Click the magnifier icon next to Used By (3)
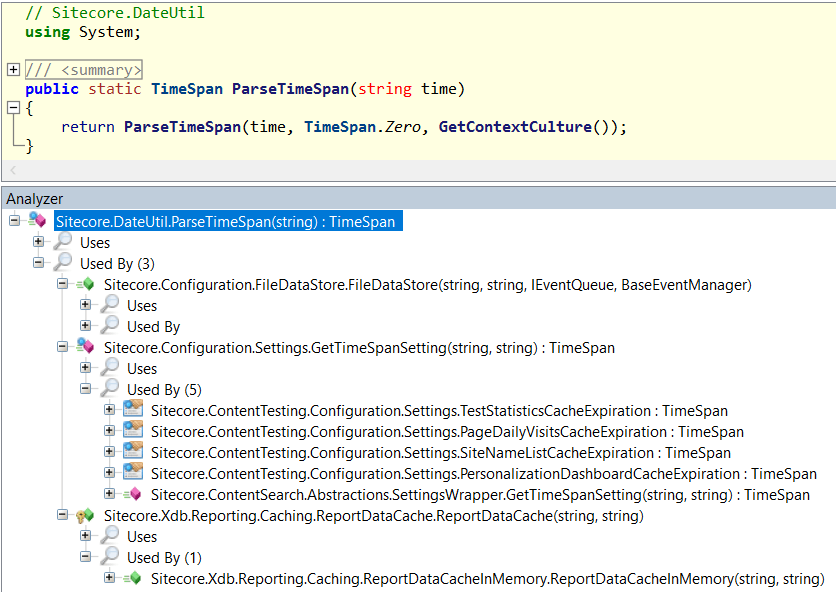The image size is (836, 592). (62, 263)
